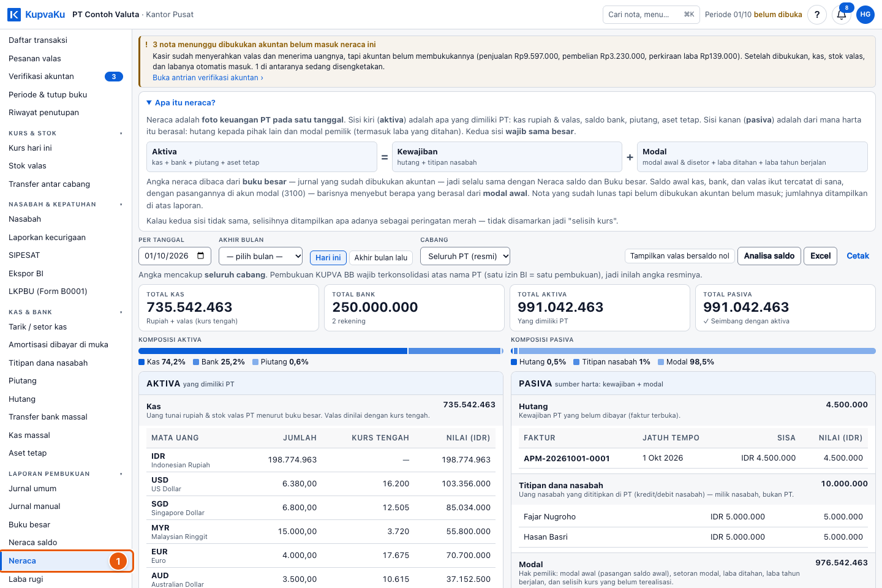
Task: Open the pilih bulan dropdown
Action: [x=261, y=256]
